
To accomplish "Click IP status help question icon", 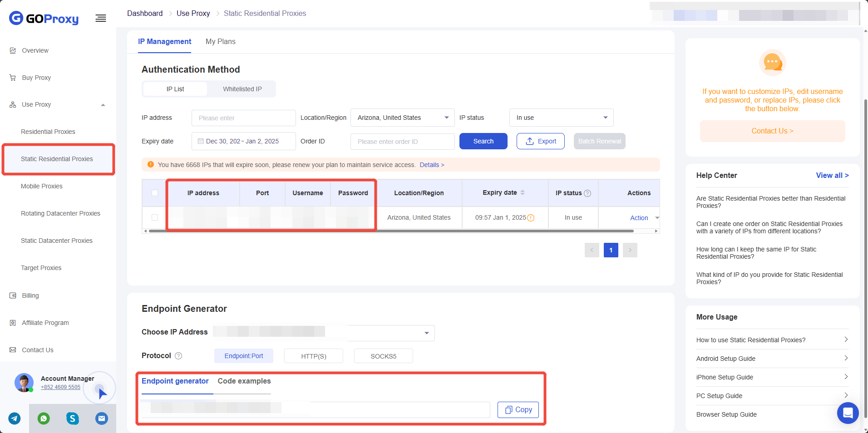I will (x=587, y=193).
